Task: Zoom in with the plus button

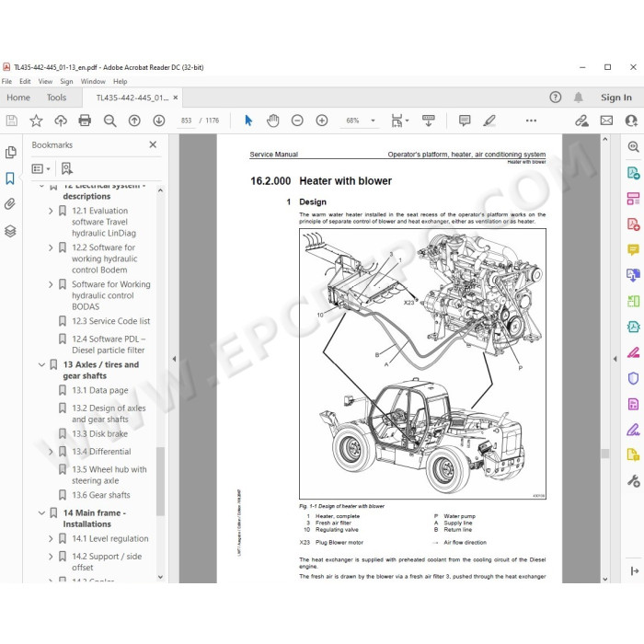Action: click(322, 121)
